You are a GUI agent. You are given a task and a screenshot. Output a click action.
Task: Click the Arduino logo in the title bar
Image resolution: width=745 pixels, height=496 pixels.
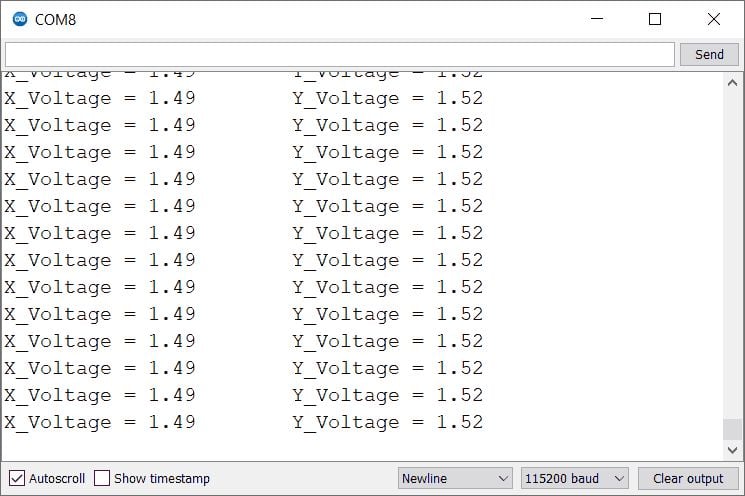(19, 19)
